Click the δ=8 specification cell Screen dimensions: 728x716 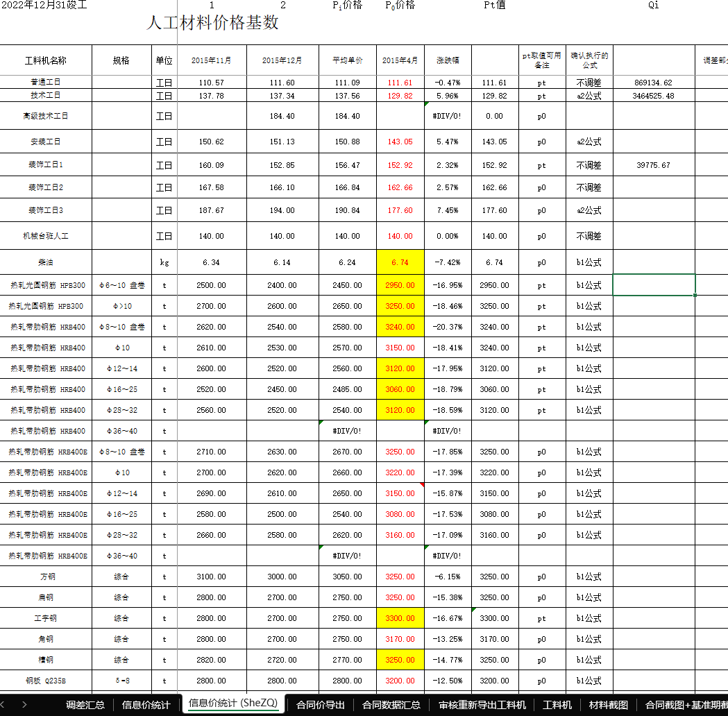coord(121,681)
